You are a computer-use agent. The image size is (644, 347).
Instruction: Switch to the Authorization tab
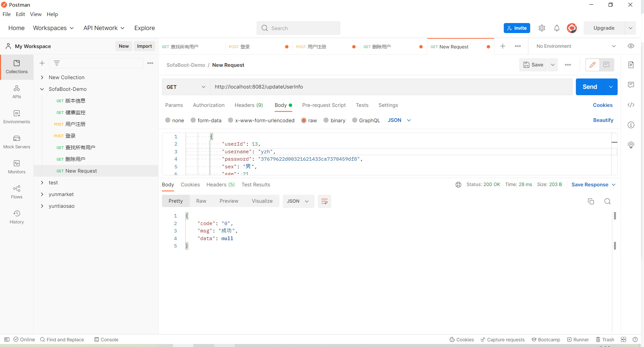pyautogui.click(x=208, y=105)
